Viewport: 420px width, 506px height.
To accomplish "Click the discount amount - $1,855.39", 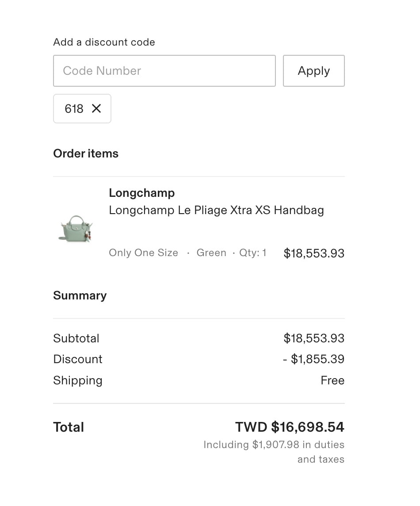I will pyautogui.click(x=313, y=359).
